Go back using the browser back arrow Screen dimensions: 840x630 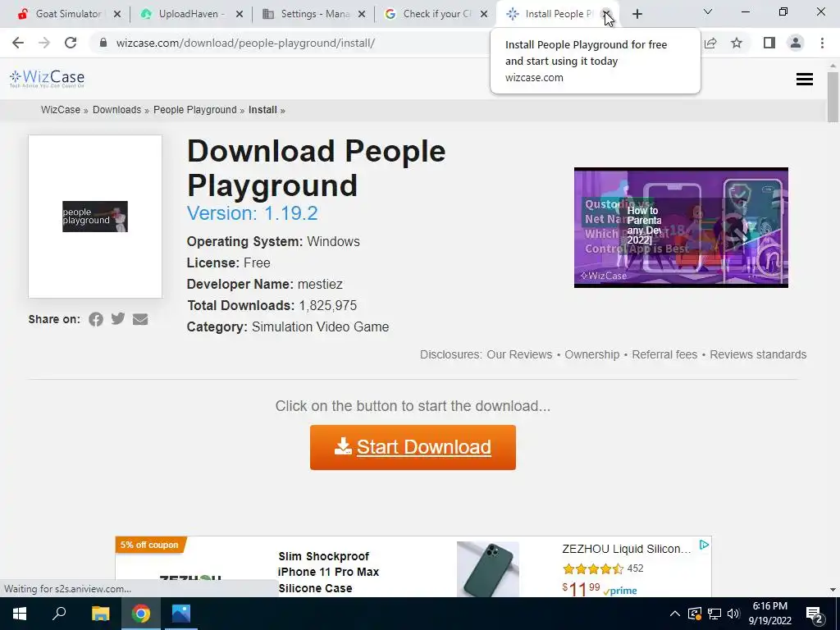18,43
